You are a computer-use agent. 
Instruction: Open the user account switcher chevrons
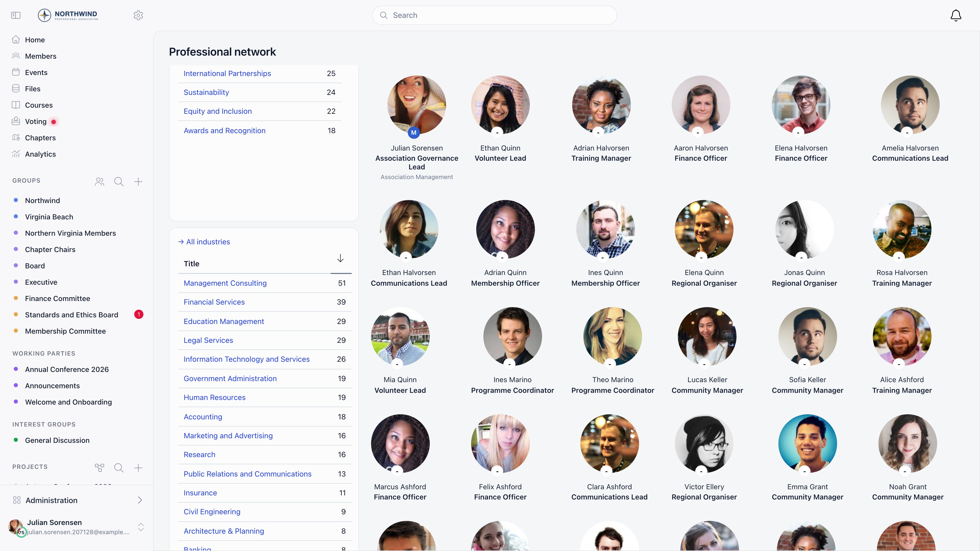[141, 527]
